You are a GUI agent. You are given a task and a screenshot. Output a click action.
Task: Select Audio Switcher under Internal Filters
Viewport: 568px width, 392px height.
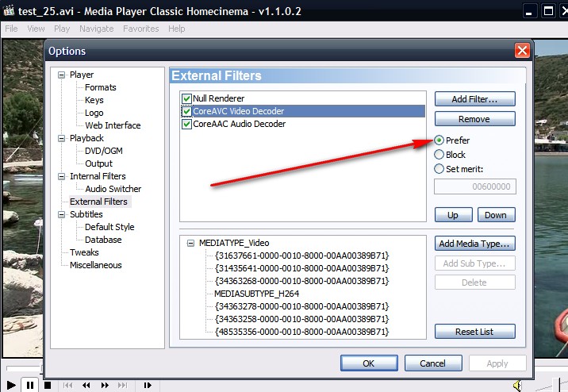point(113,189)
